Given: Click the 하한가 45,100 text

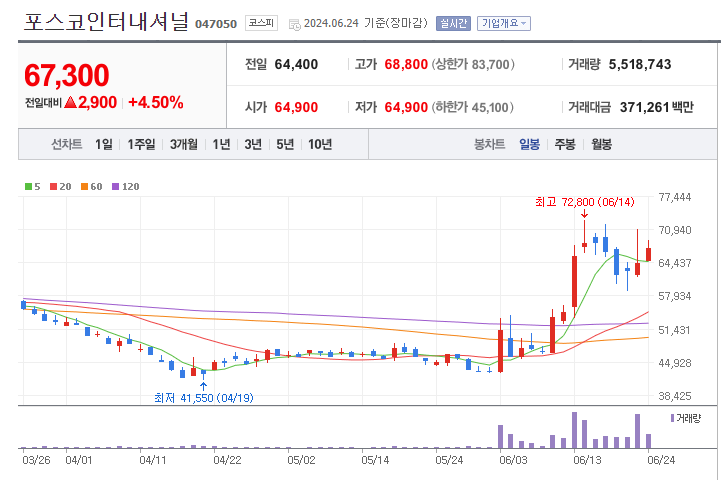Looking at the screenshot, I should pos(473,107).
